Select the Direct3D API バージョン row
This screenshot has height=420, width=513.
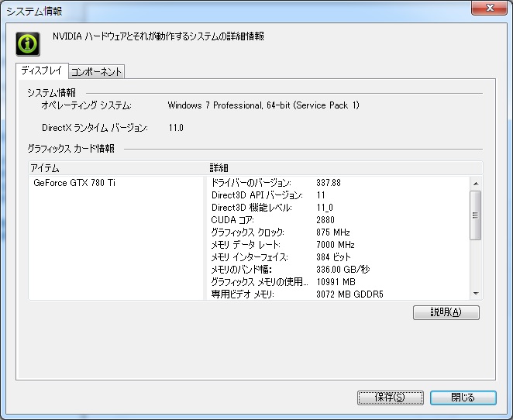(x=256, y=195)
